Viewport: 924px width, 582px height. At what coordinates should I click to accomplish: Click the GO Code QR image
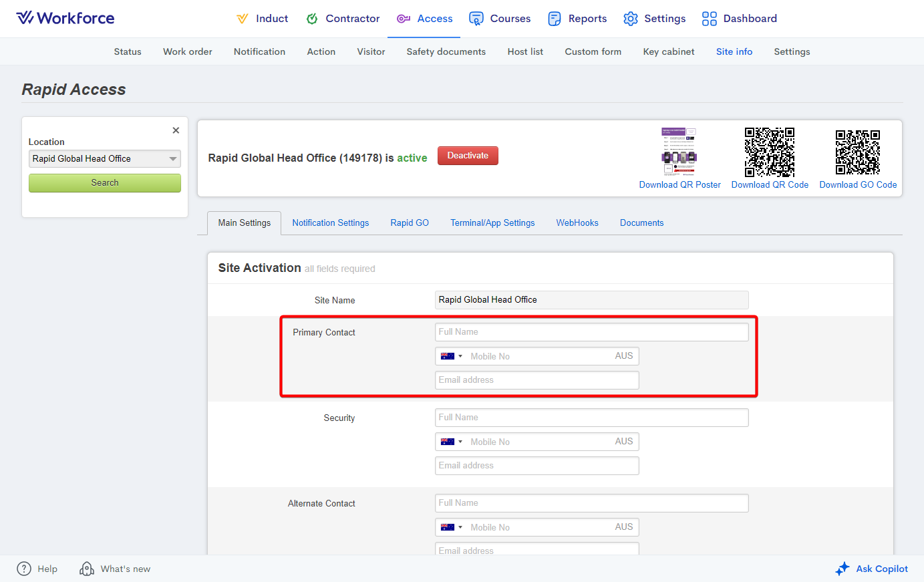(858, 152)
